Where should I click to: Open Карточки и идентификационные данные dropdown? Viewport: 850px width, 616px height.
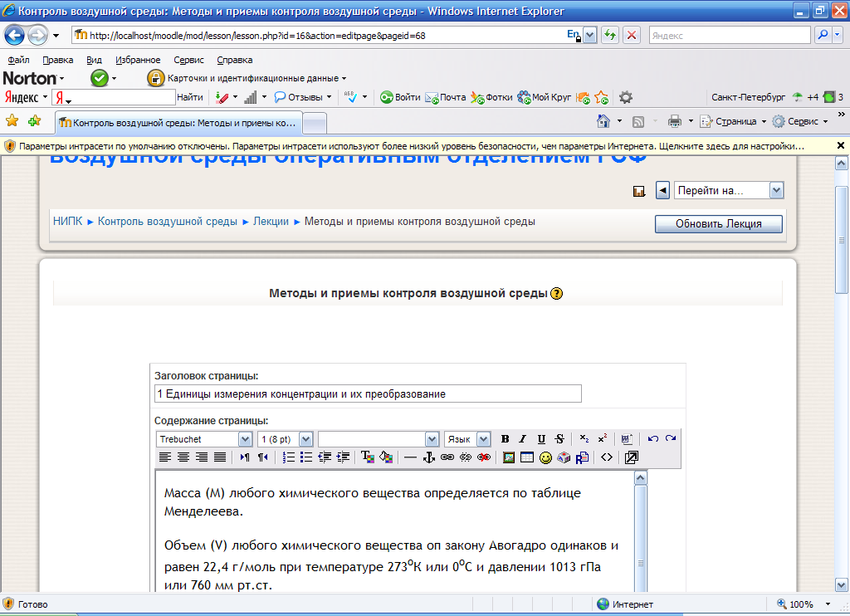[257, 78]
